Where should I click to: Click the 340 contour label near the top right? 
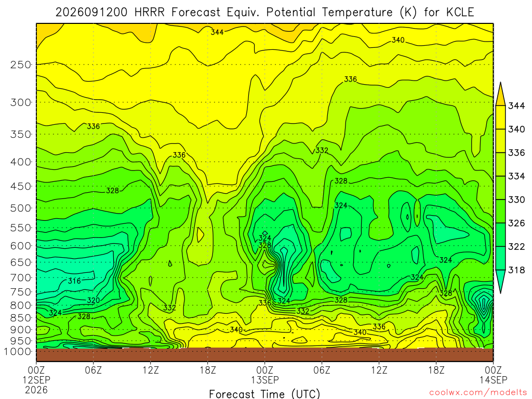(398, 40)
